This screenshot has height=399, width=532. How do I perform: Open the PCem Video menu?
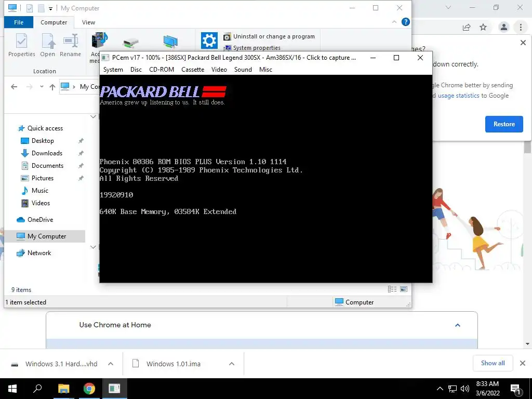point(219,70)
